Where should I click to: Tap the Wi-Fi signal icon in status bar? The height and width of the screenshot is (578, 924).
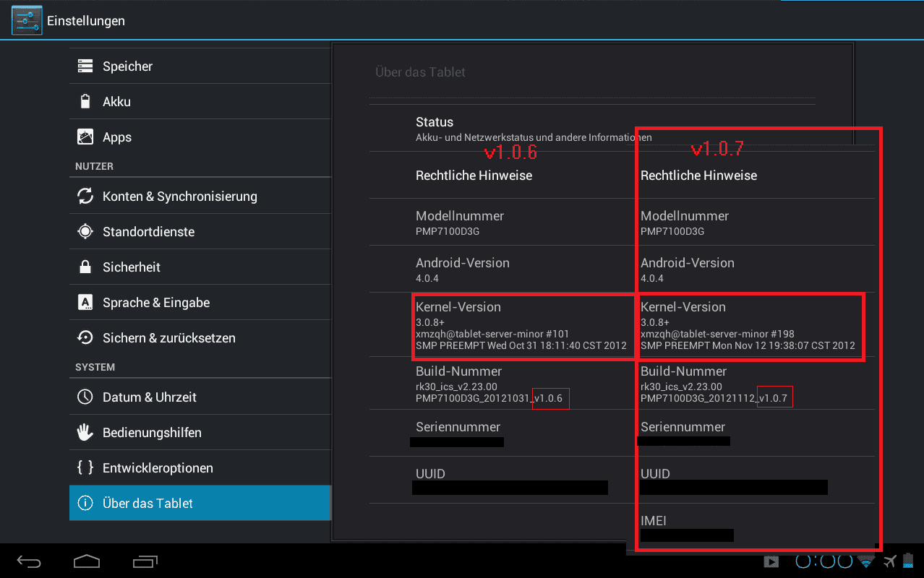point(865,561)
